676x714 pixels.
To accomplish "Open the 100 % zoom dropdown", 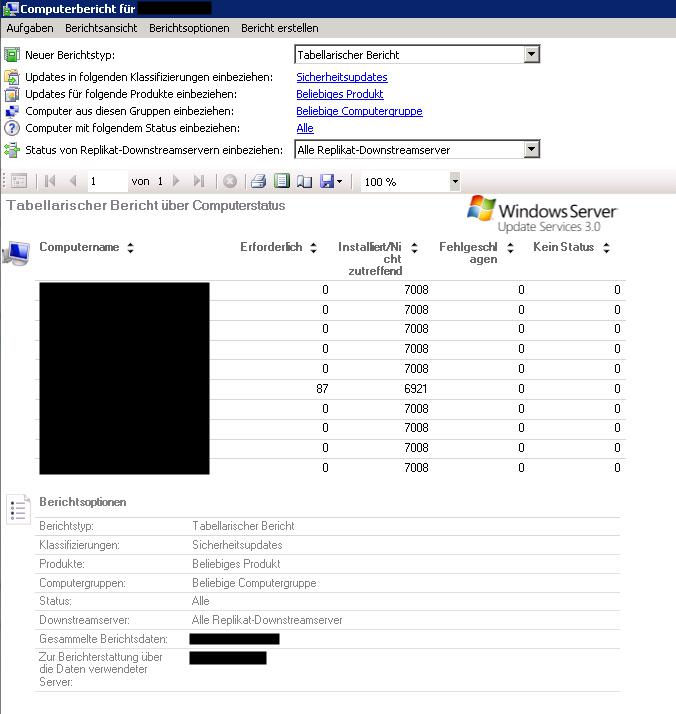I will pyautogui.click(x=455, y=182).
